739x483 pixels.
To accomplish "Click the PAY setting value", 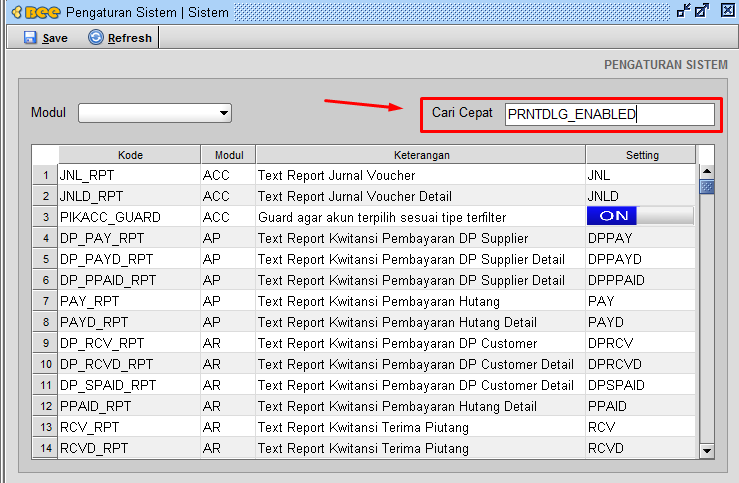I will 640,301.
